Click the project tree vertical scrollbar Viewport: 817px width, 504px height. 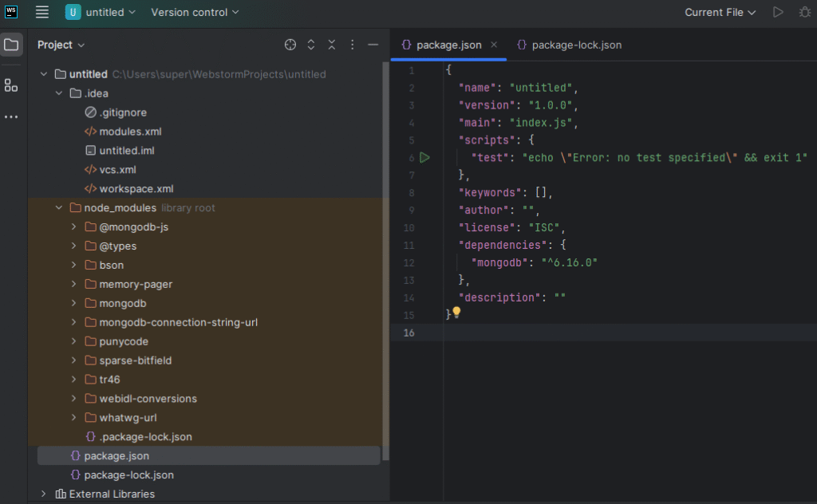coord(385,262)
